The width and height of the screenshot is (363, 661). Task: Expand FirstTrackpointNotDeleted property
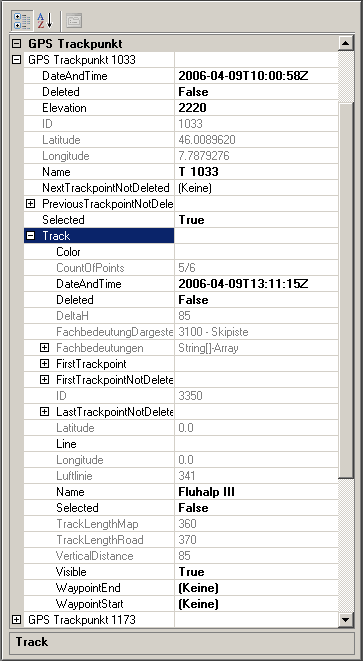pyautogui.click(x=44, y=380)
